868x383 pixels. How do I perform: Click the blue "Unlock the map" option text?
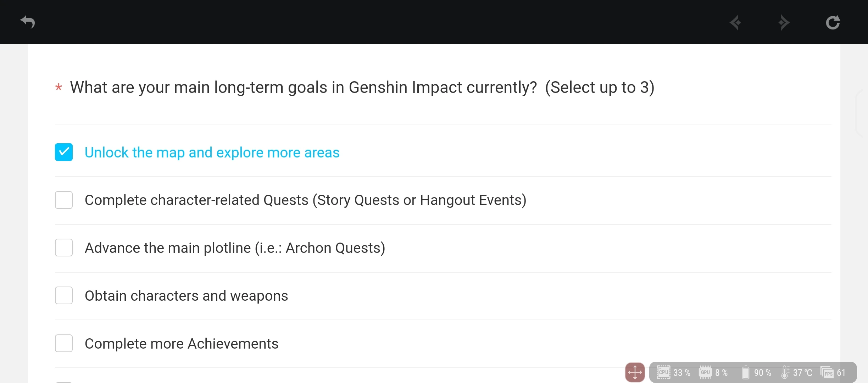(212, 152)
